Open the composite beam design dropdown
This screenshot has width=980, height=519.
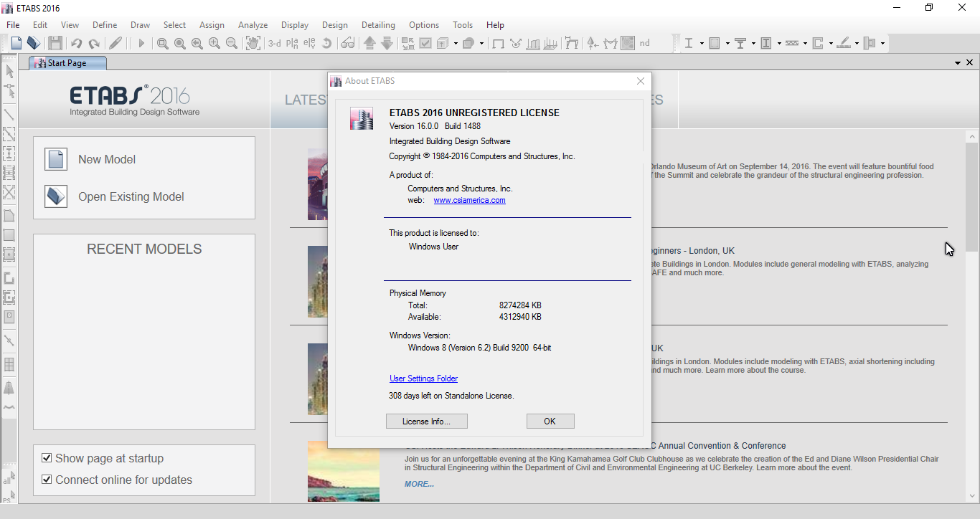click(x=753, y=44)
